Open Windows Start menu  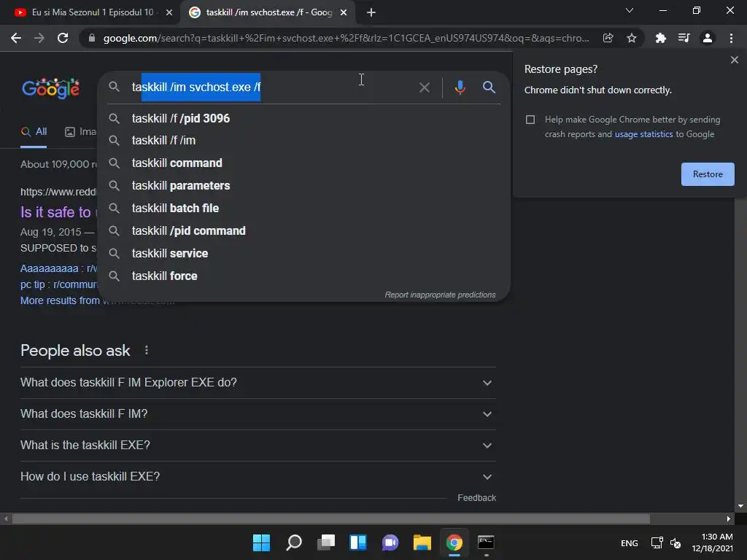pyautogui.click(x=261, y=542)
